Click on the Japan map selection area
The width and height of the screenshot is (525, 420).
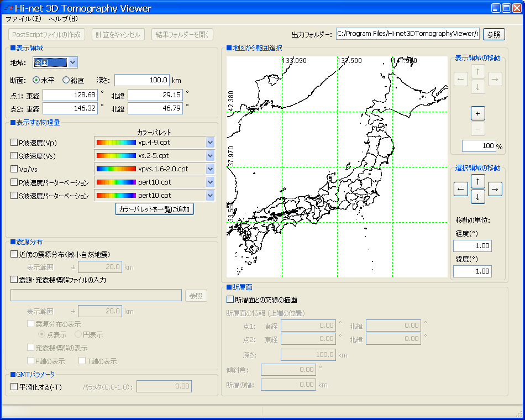point(337,167)
